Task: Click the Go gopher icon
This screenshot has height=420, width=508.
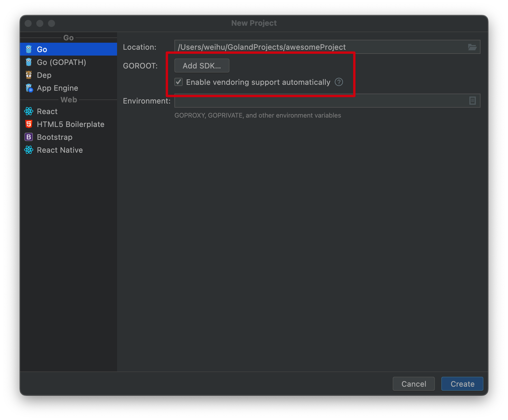Action: pos(29,49)
